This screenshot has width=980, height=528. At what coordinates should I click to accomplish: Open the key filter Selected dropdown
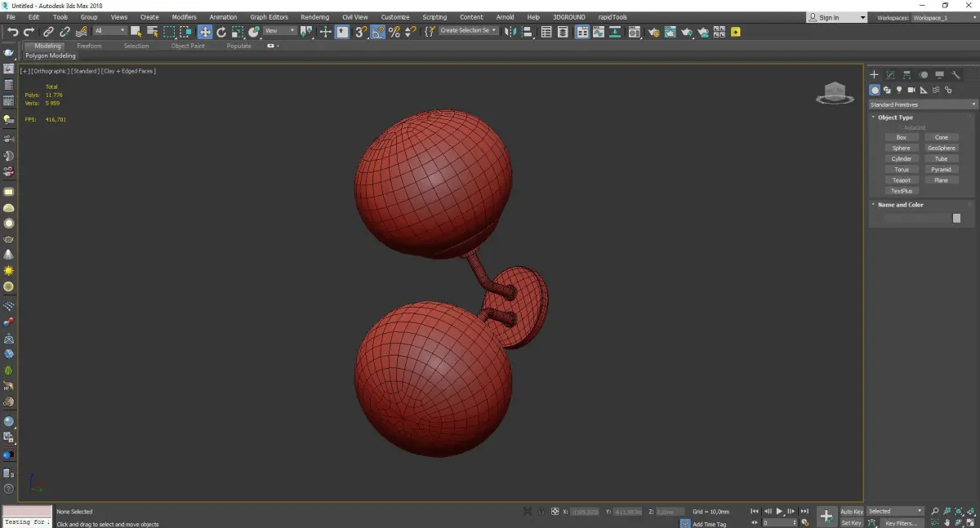[895, 512]
